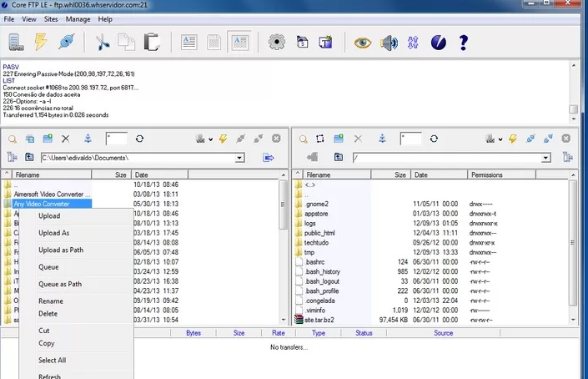Click the eye View icon in toolbar
Image resolution: width=588 pixels, height=379 pixels.
tap(362, 42)
